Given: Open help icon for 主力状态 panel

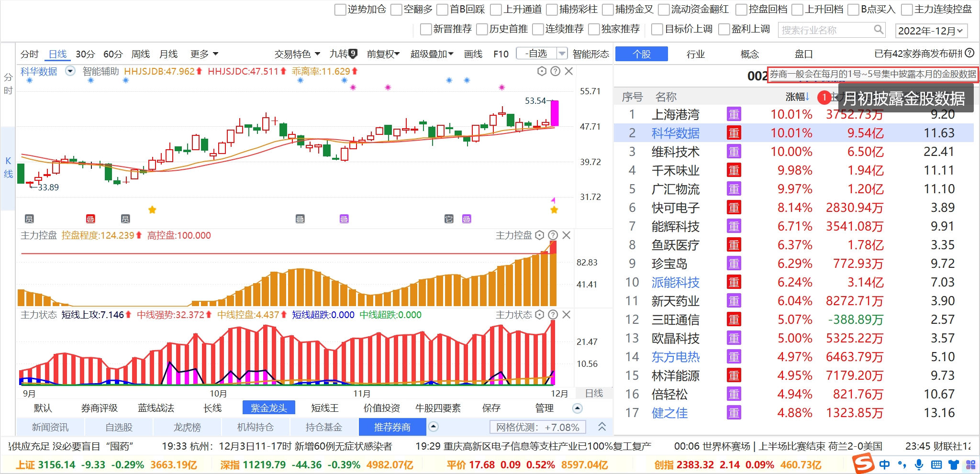Looking at the screenshot, I should [553, 315].
